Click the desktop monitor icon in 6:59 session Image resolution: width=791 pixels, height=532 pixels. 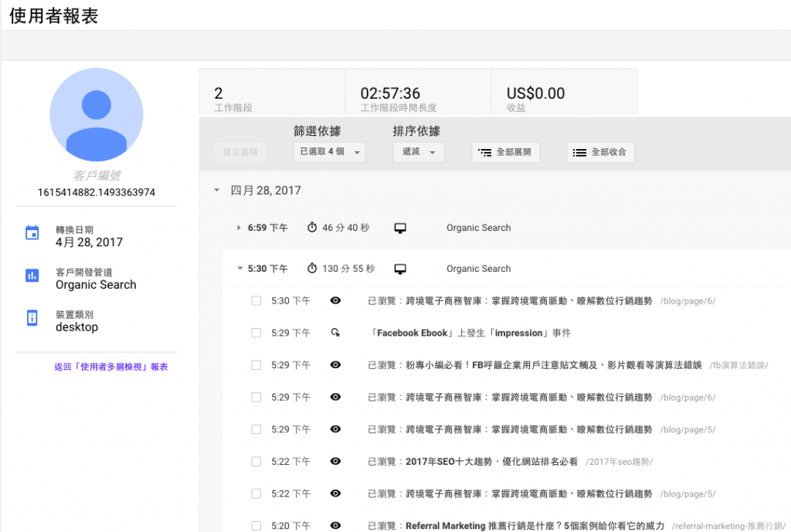(x=400, y=228)
